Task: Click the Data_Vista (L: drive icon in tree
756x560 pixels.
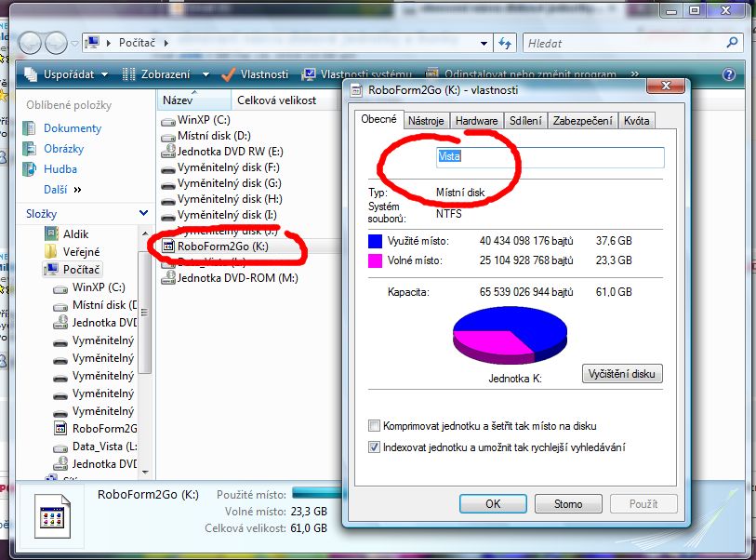Action: pyautogui.click(x=60, y=447)
